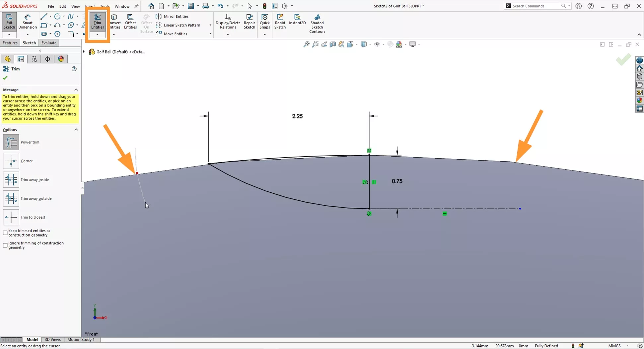Open the Section View tool
The width and height of the screenshot is (644, 349).
pyautogui.click(x=333, y=44)
